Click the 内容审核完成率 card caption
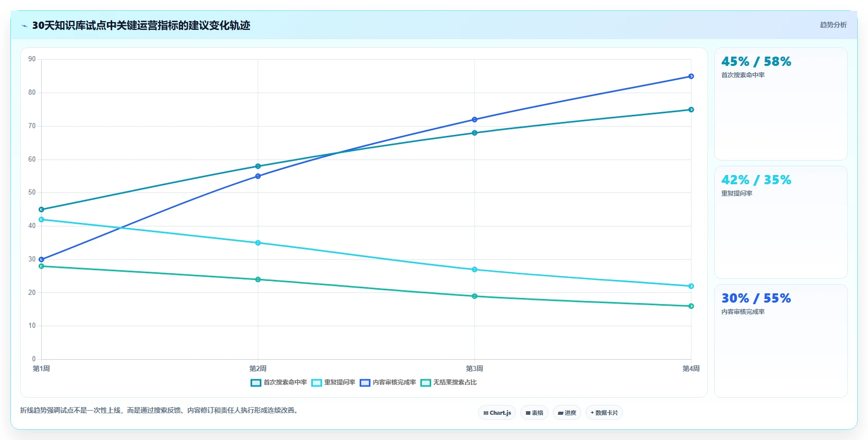This screenshot has width=868, height=440. pos(743,312)
